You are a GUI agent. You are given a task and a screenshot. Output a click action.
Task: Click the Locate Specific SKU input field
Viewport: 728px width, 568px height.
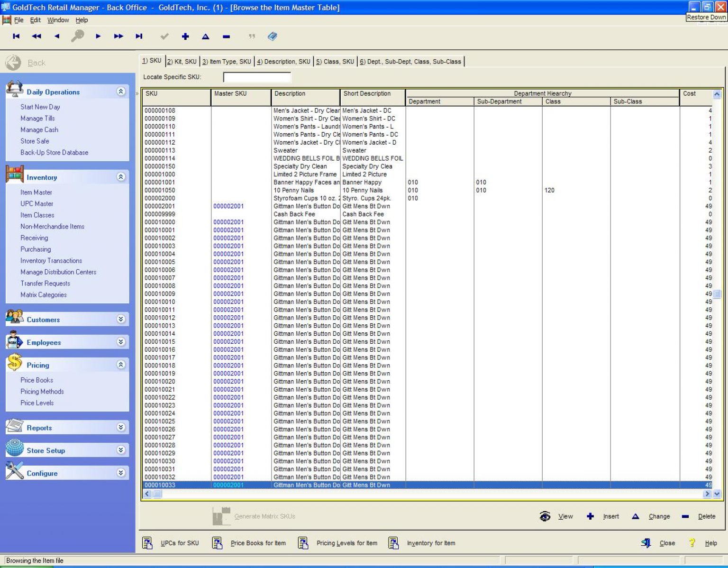pyautogui.click(x=257, y=77)
